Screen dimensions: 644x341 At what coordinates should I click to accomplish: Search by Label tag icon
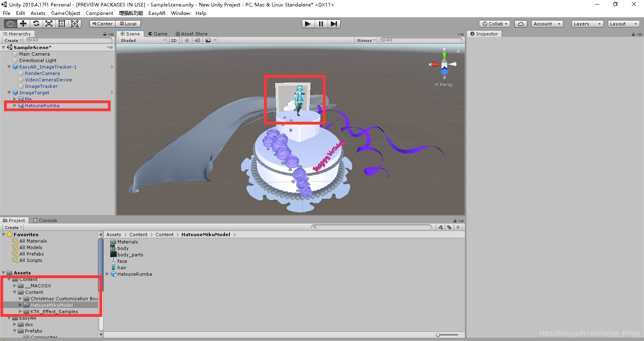449,227
